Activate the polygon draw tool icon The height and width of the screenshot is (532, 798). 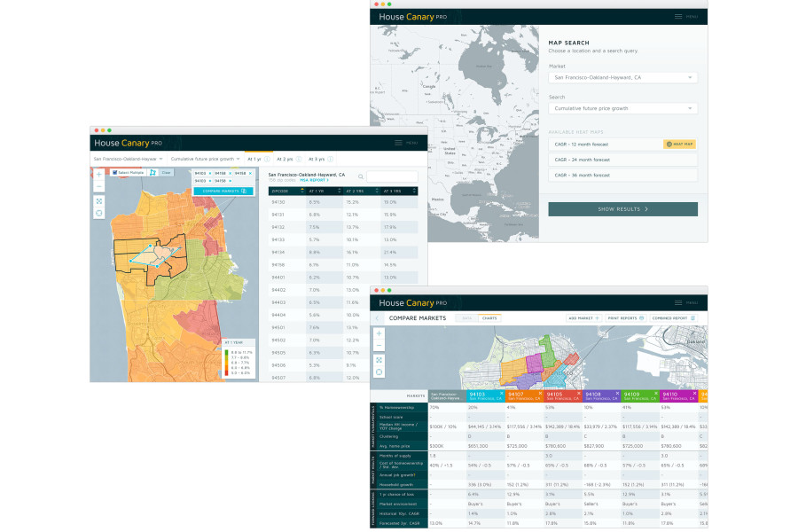(x=153, y=173)
